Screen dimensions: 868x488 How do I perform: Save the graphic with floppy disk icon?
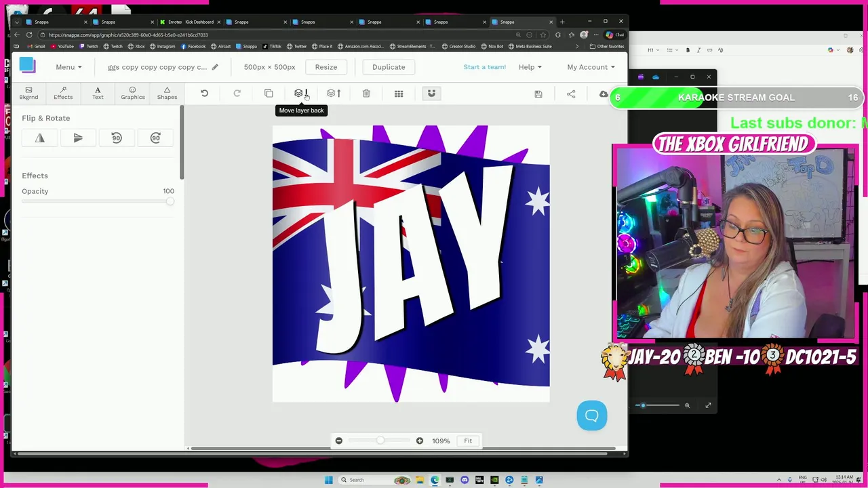point(538,94)
